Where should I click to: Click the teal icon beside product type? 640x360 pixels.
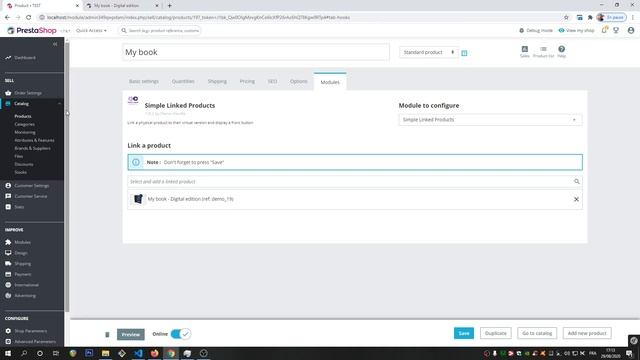464,53
